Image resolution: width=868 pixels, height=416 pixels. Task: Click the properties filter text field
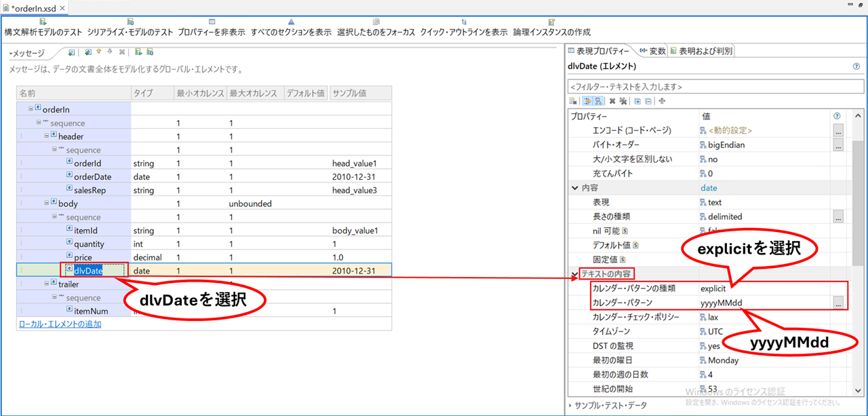[x=715, y=87]
